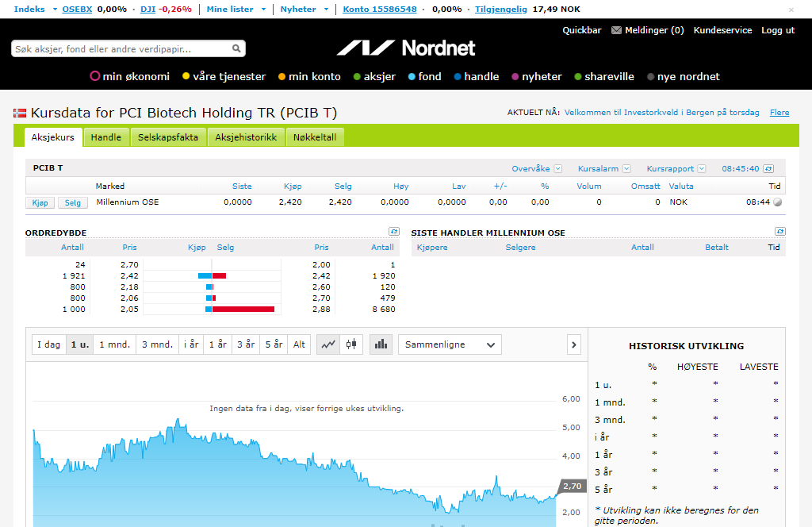Focus the stock search field
The image size is (812, 527).
(121, 48)
